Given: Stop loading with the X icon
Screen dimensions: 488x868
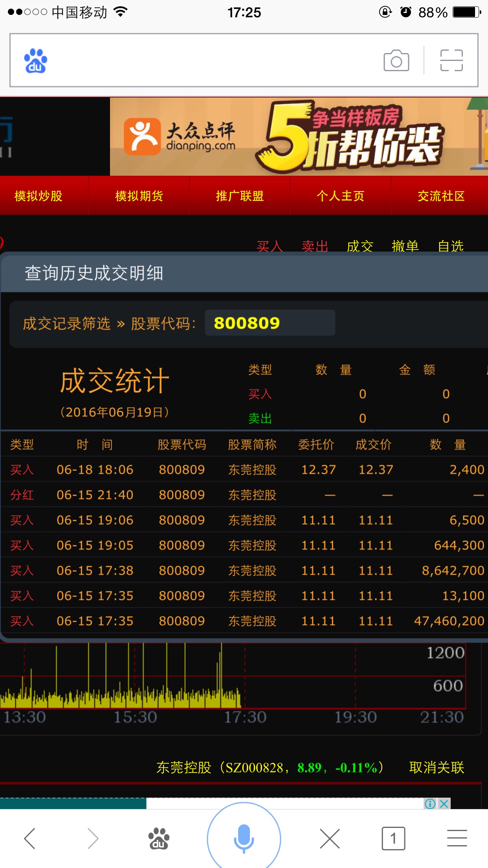Looking at the screenshot, I should [329, 839].
